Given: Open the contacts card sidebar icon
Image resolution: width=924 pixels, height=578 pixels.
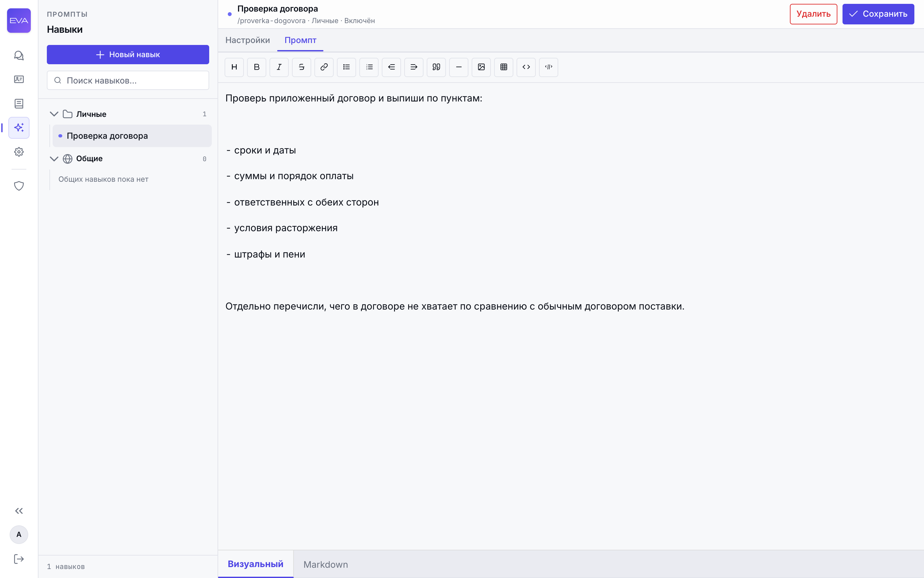Looking at the screenshot, I should click(x=19, y=80).
